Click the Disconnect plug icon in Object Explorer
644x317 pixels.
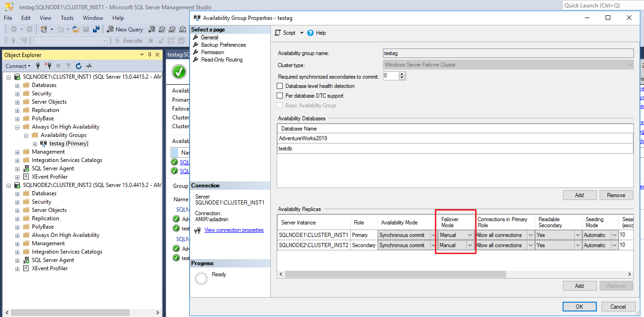click(48, 66)
